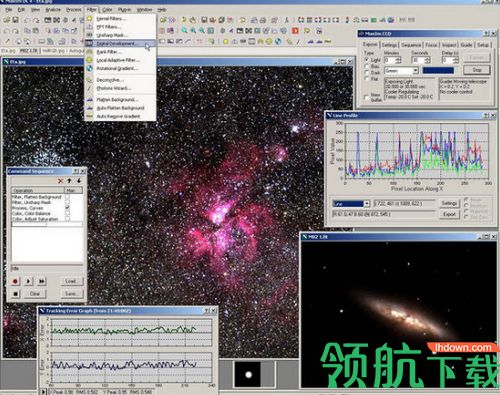
Task: Select the Bias frame type radio button
Action: tap(367, 66)
